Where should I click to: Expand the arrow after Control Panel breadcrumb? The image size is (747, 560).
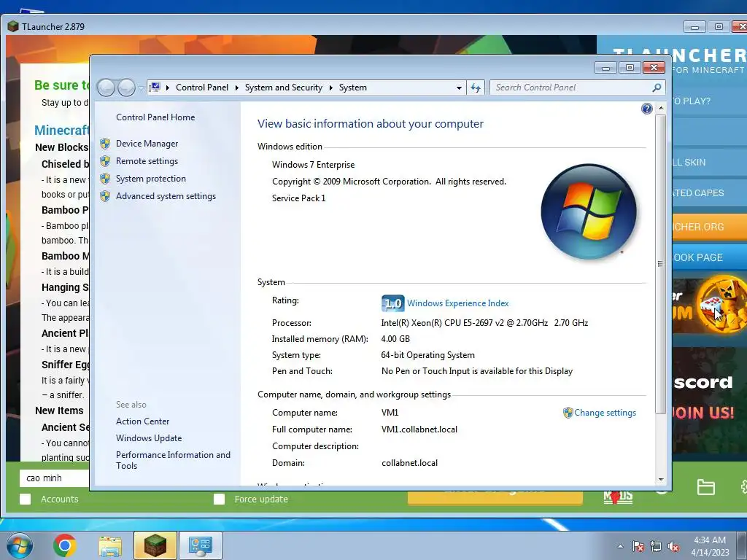pyautogui.click(x=237, y=87)
